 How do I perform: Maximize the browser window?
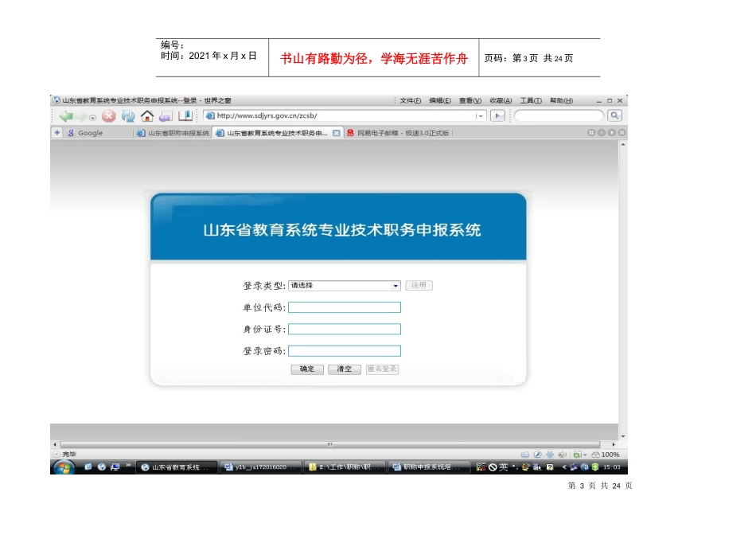pos(610,100)
